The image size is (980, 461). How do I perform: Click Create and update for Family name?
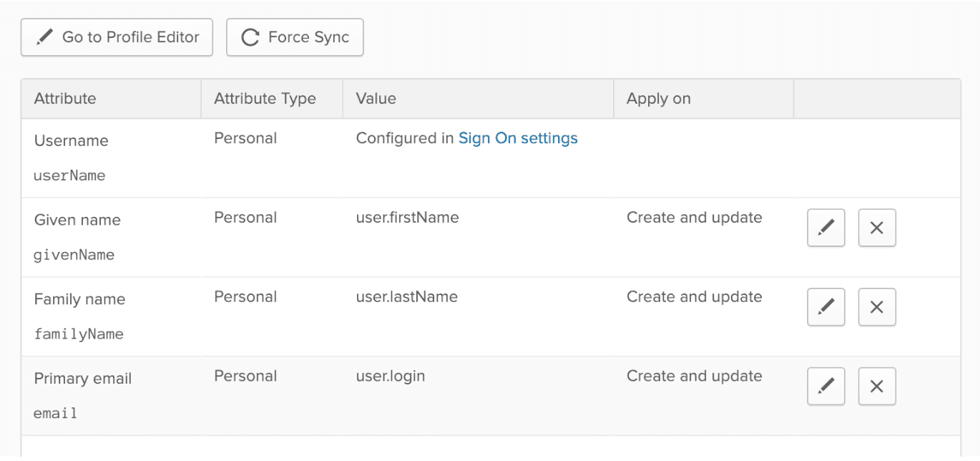(694, 296)
